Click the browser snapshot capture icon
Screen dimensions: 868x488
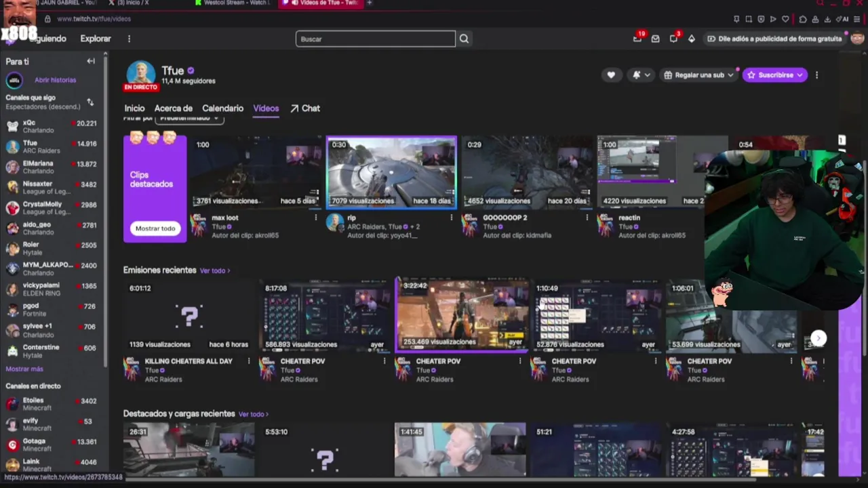click(x=749, y=19)
